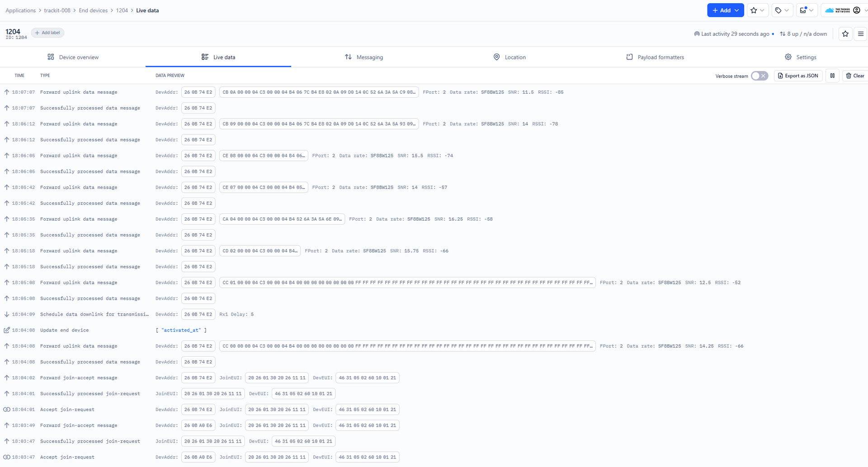The width and height of the screenshot is (868, 467).
Task: Click the TIME column header
Action: (19, 75)
